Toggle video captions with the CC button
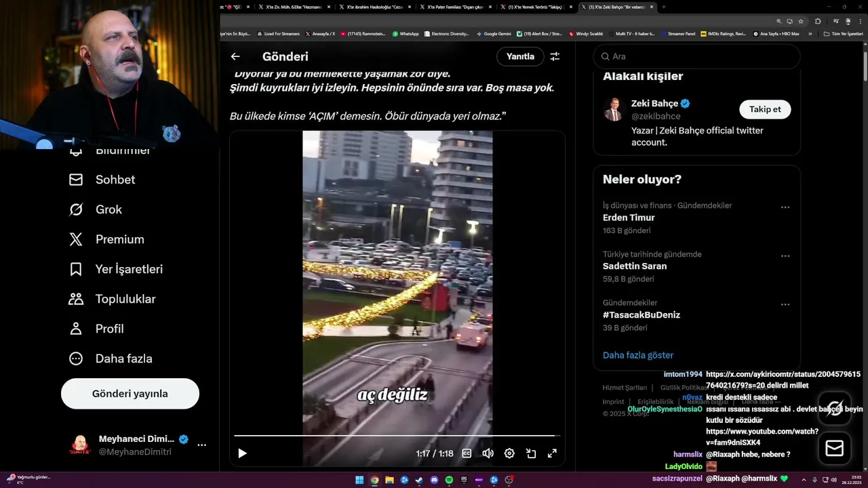The image size is (868, 488). click(467, 453)
